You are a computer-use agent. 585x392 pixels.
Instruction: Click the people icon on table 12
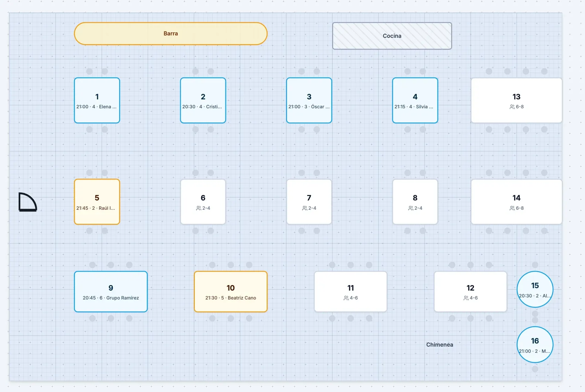coord(466,298)
